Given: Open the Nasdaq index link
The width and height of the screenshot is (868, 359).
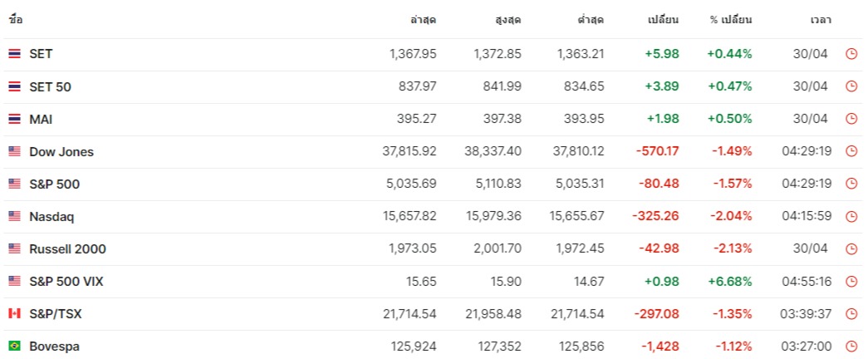Looking at the screenshot, I should coord(51,217).
